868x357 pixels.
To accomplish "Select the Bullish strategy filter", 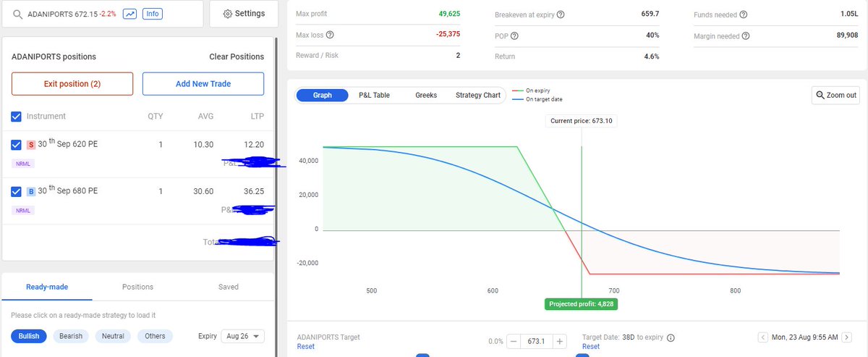I will (29, 336).
